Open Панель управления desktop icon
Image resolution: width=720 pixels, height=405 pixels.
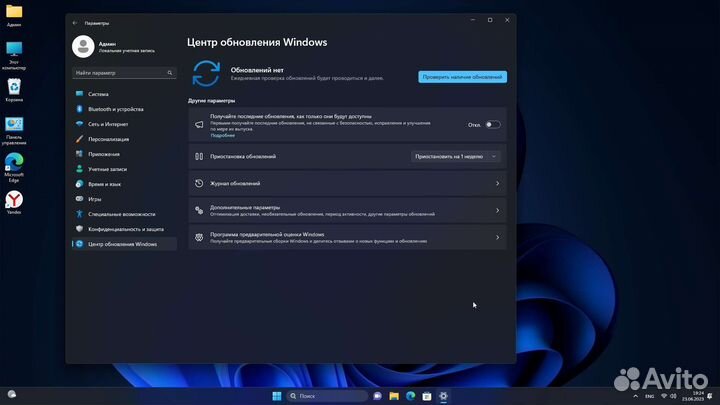pos(14,131)
